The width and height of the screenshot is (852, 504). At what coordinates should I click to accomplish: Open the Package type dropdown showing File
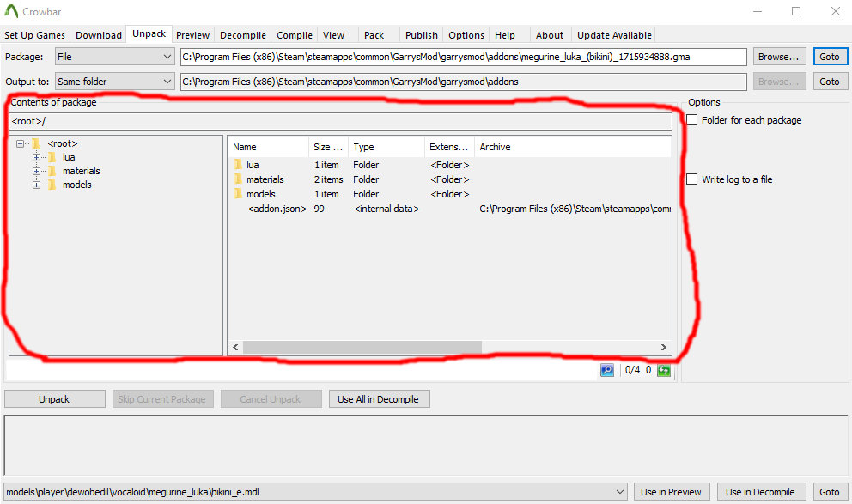tap(114, 57)
